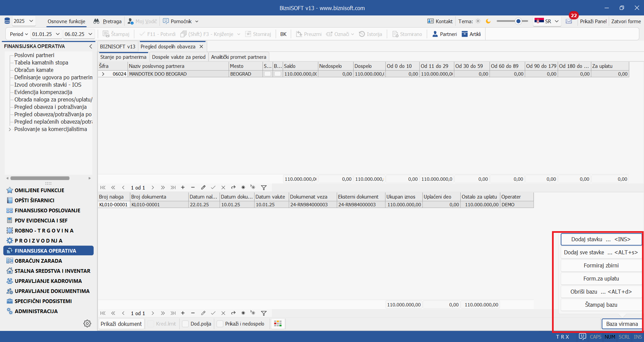Click the add record plus in lower navigator
Screen dimensions: 644x342
(183, 313)
